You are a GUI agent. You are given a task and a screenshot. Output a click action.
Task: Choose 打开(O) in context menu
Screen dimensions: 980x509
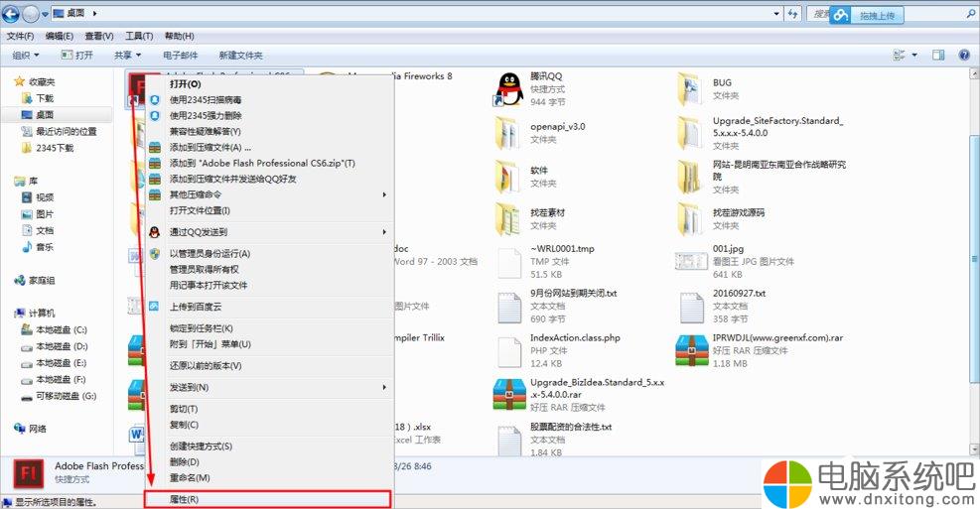click(269, 83)
